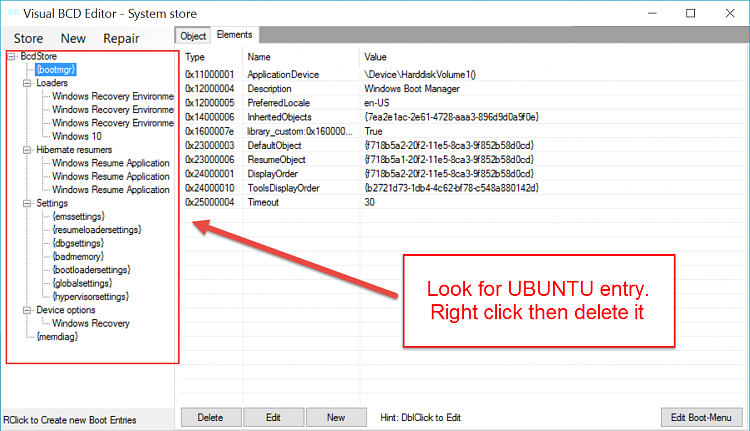The height and width of the screenshot is (431, 750).
Task: Open the Edit Boot-Menu dialog
Action: tap(701, 418)
